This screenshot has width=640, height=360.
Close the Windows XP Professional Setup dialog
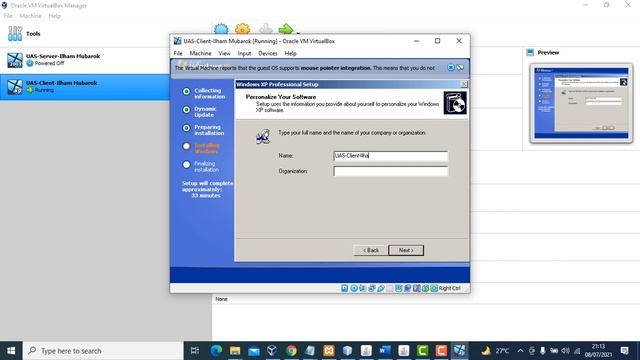(x=464, y=84)
